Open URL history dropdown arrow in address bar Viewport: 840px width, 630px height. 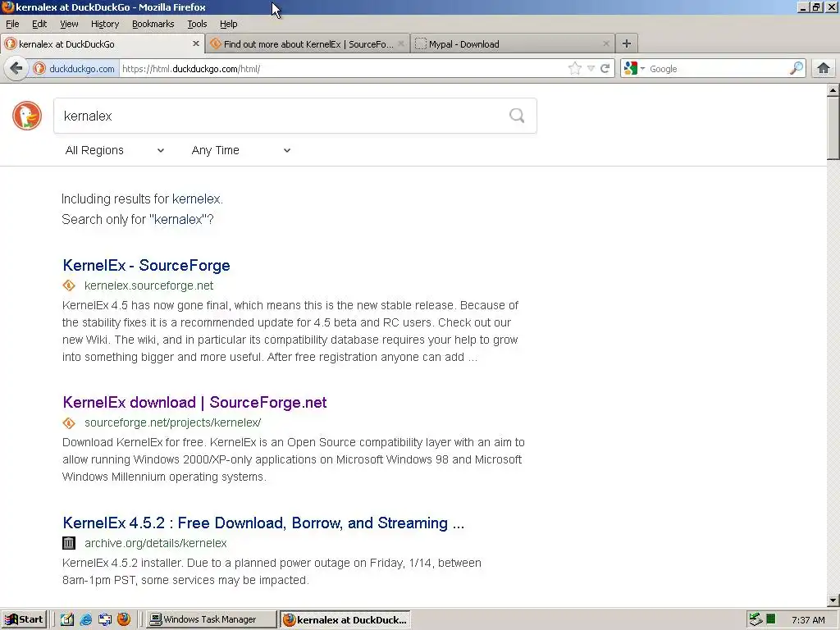tap(591, 69)
